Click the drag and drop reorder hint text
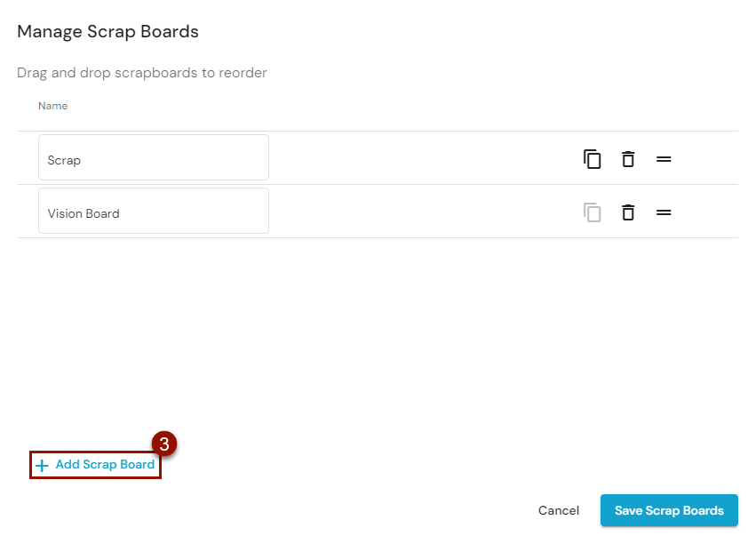 142,73
